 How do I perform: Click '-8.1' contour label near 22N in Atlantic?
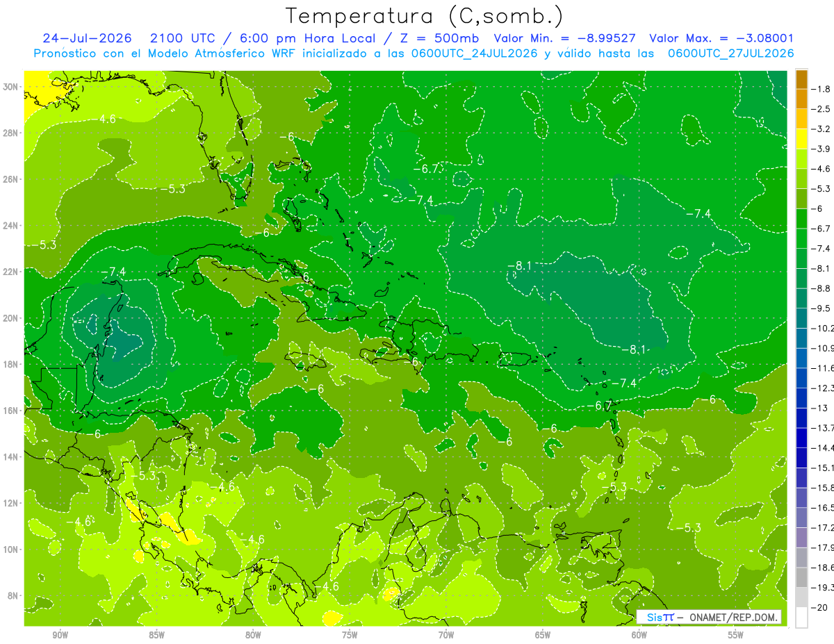click(519, 265)
